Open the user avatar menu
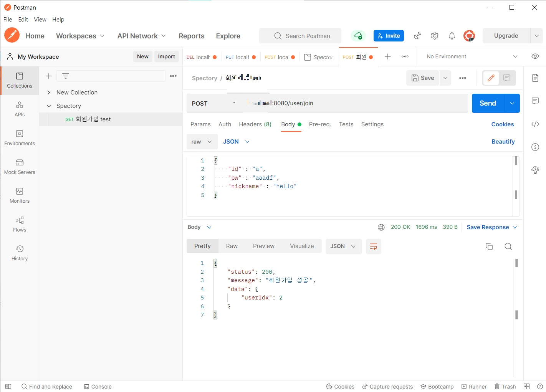Screen dimensions: 546x392 (x=469, y=36)
